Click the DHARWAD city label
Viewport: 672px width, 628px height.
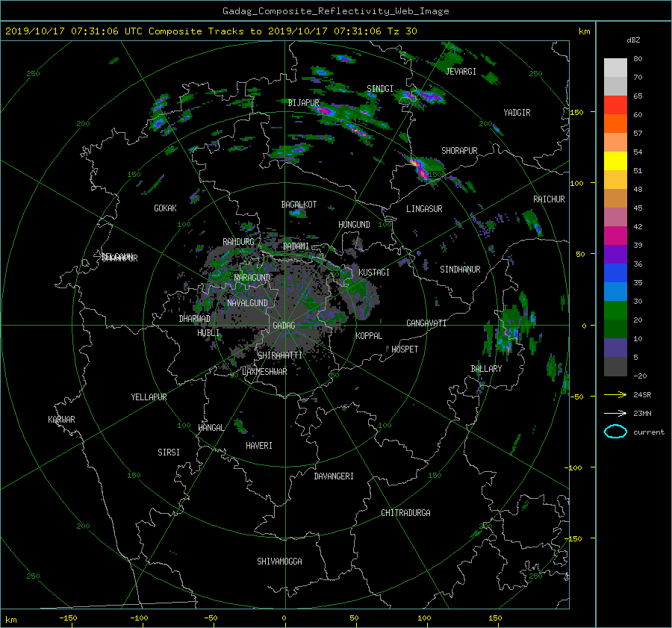[x=195, y=319]
